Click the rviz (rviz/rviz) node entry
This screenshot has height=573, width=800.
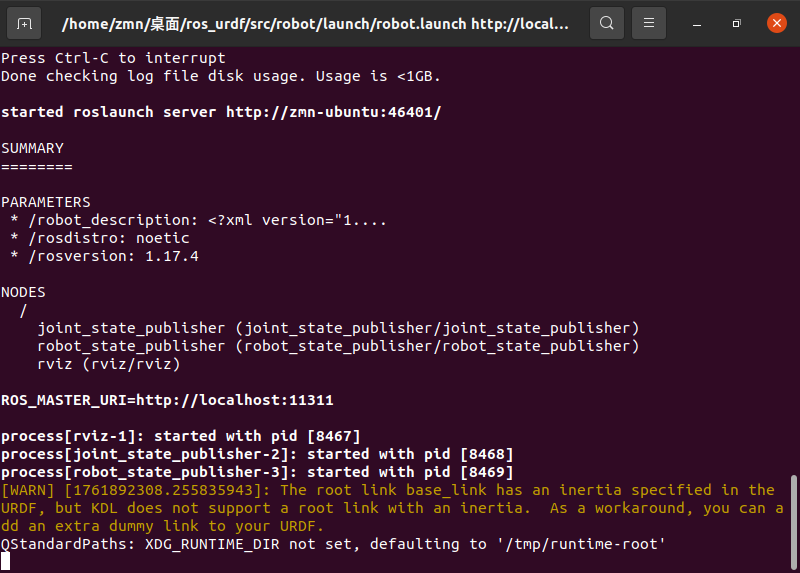[x=107, y=364]
